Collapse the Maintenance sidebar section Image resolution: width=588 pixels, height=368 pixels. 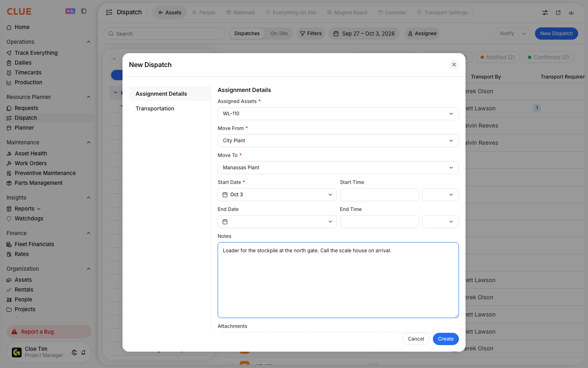89,142
